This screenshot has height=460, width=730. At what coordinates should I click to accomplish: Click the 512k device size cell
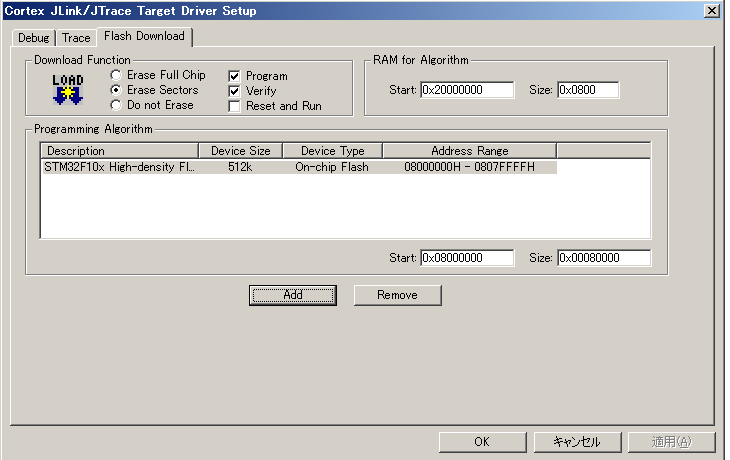point(240,167)
